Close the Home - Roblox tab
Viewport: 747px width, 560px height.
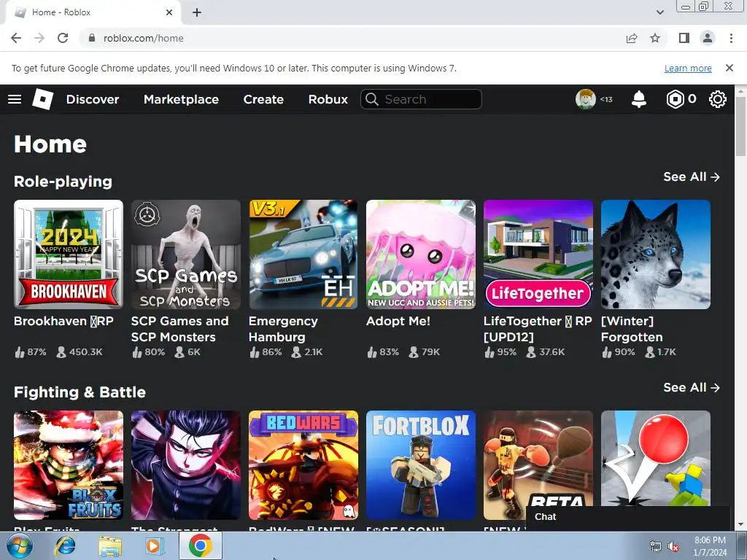coord(169,12)
